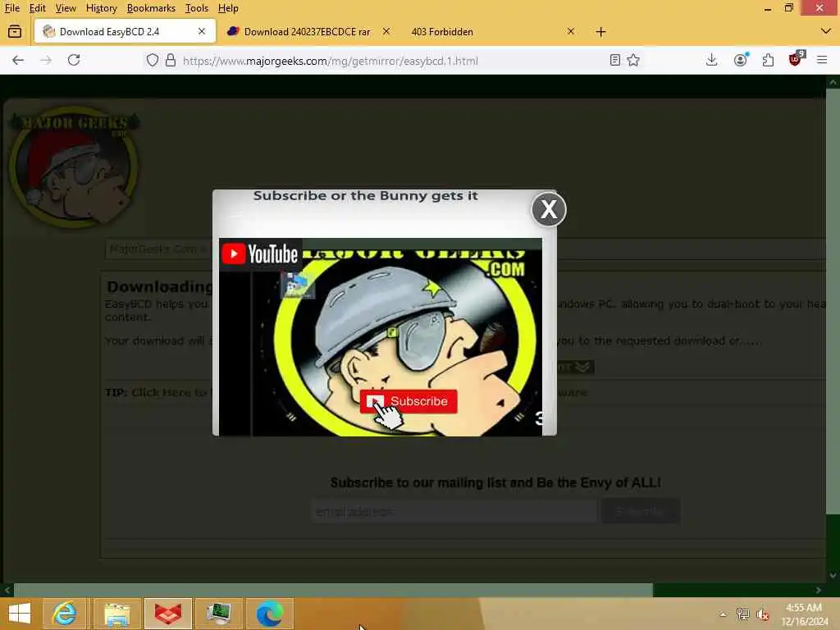Open the Firefox application hamburger menu
This screenshot has height=630, width=840.
pyautogui.click(x=822, y=60)
